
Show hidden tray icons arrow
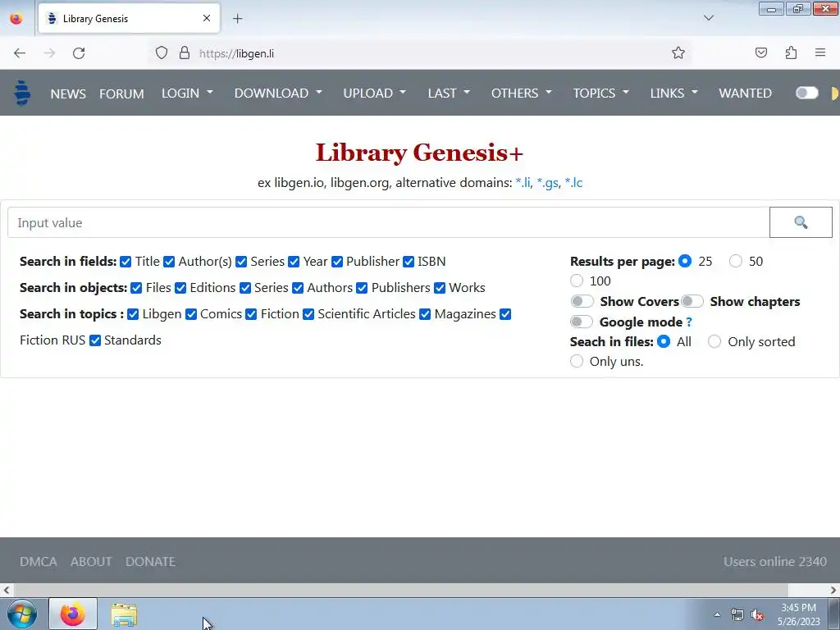pyautogui.click(x=717, y=615)
